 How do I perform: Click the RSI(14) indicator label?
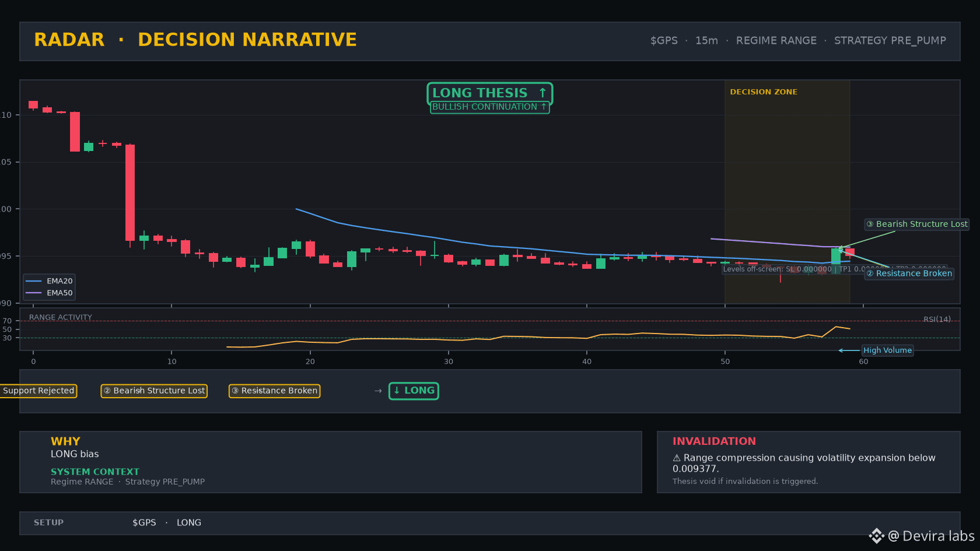pyautogui.click(x=937, y=320)
